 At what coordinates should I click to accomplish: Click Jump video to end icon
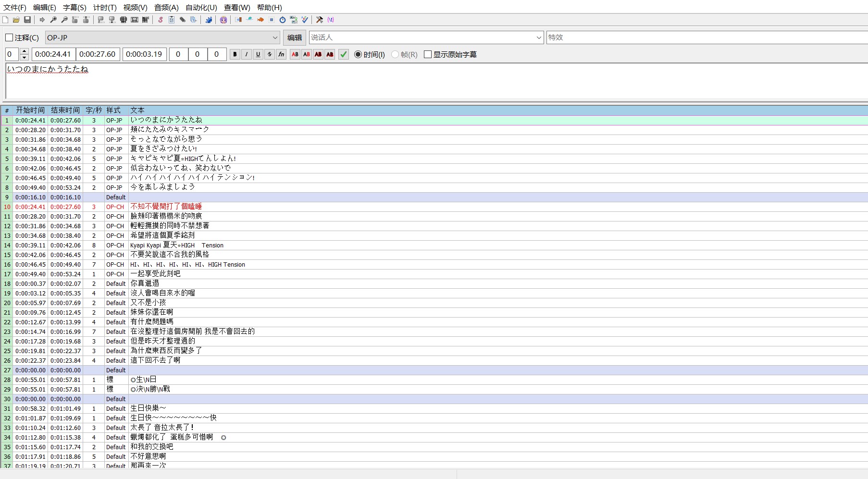87,20
